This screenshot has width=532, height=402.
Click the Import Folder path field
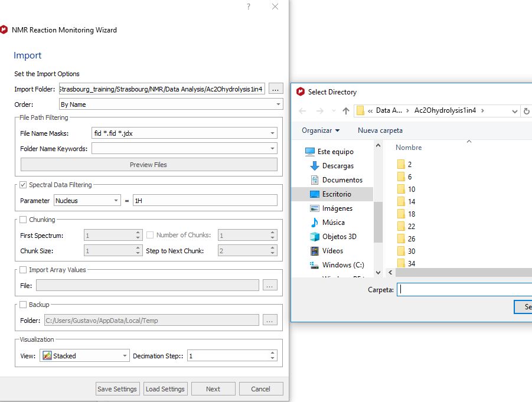(162, 89)
